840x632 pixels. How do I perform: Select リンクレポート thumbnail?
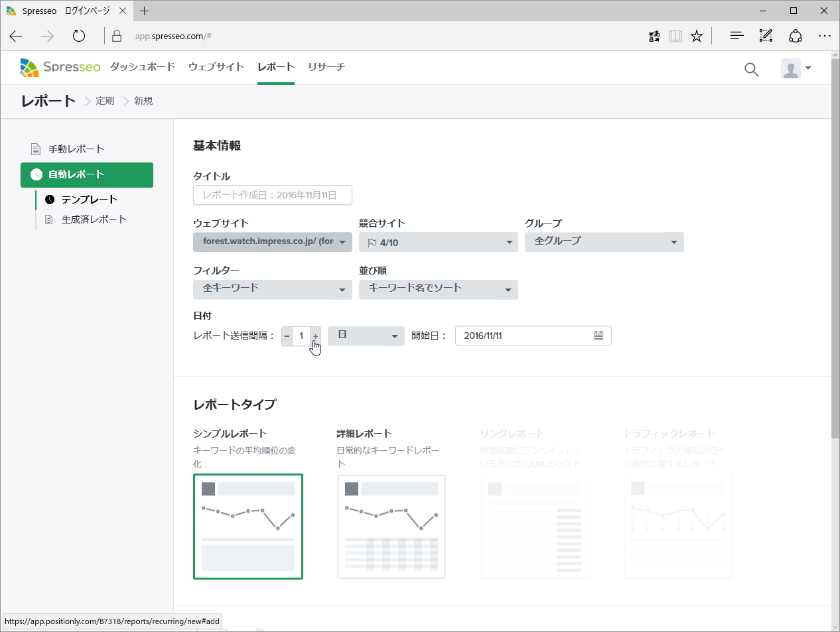(x=535, y=527)
